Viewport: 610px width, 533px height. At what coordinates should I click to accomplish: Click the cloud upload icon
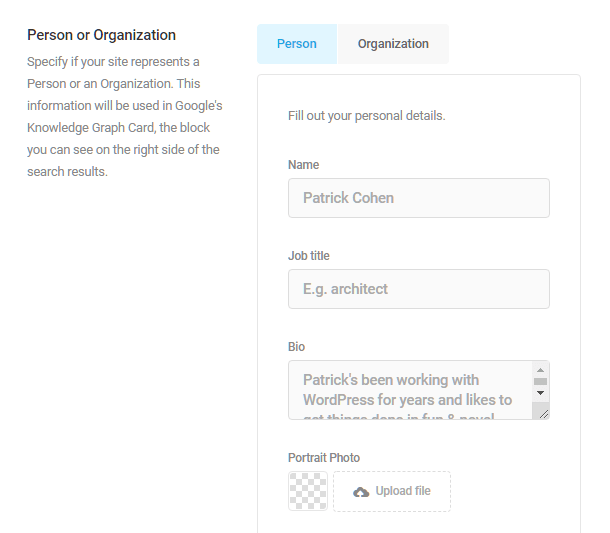[361, 492]
